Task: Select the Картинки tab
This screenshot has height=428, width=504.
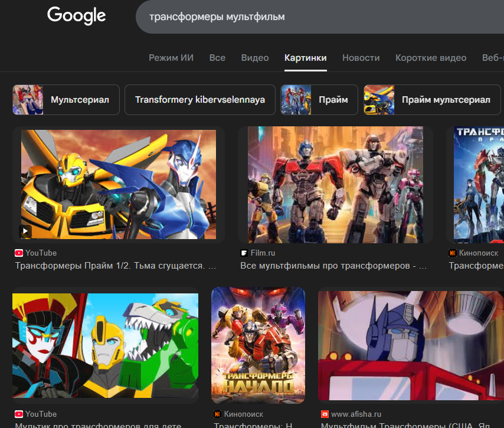Action: point(305,58)
